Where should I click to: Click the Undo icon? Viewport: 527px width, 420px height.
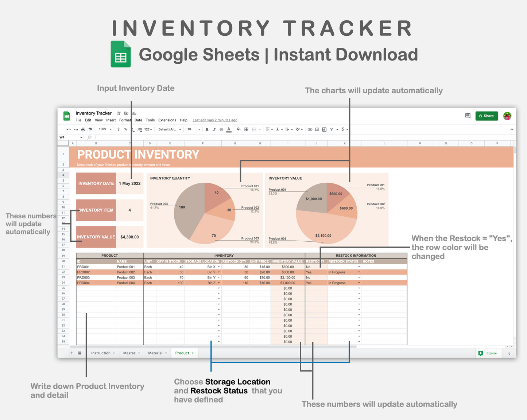tap(68, 129)
